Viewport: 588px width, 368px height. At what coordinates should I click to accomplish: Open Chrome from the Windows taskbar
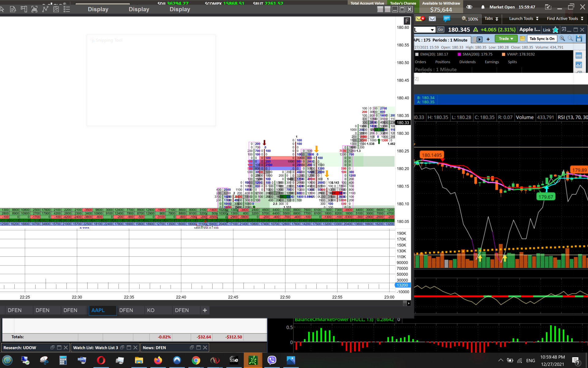click(x=196, y=360)
